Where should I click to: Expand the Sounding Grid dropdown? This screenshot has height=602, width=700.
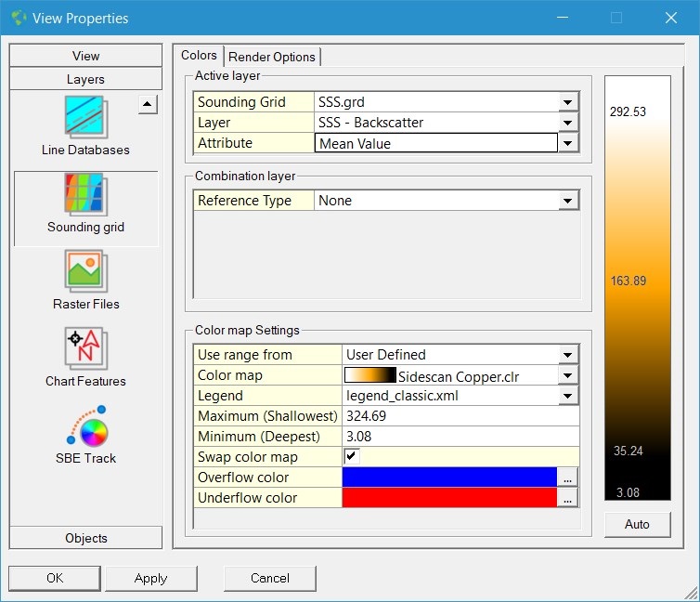click(568, 102)
